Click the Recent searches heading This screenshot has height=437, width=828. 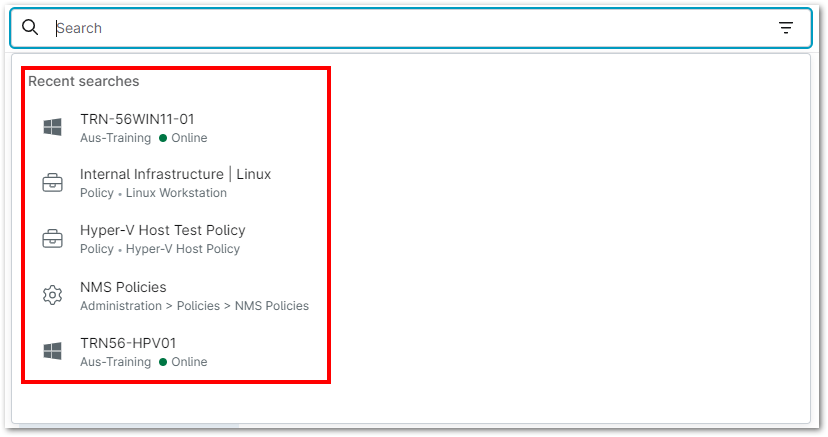(84, 81)
